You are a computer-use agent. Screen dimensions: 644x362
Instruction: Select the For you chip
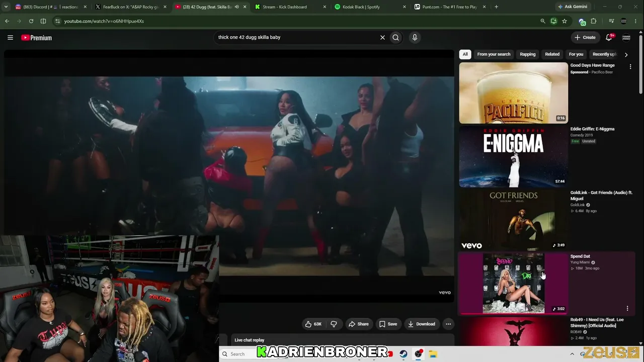tap(576, 54)
